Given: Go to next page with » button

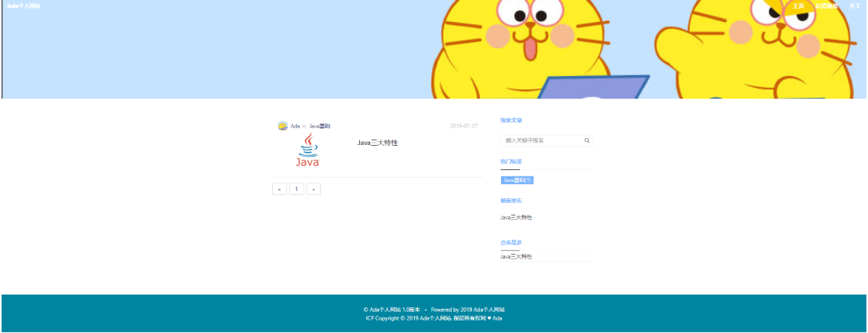Looking at the screenshot, I should [x=314, y=189].
